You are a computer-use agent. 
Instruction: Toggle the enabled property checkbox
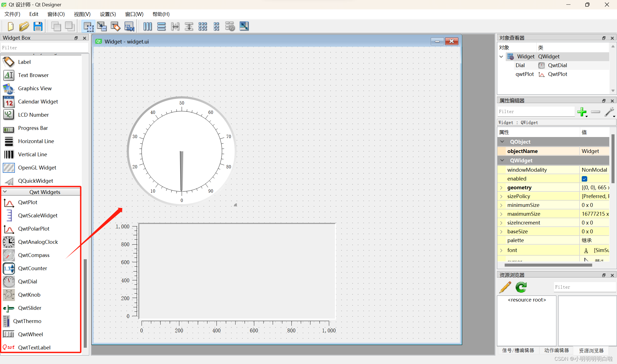click(584, 179)
